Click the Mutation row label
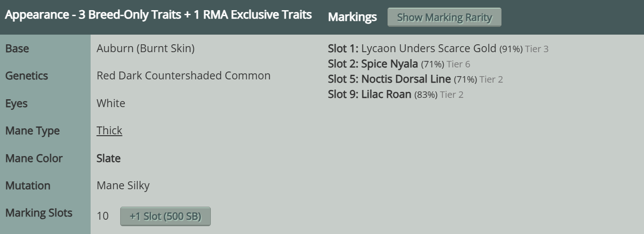Image resolution: width=644 pixels, height=234 pixels. pyautogui.click(x=28, y=186)
